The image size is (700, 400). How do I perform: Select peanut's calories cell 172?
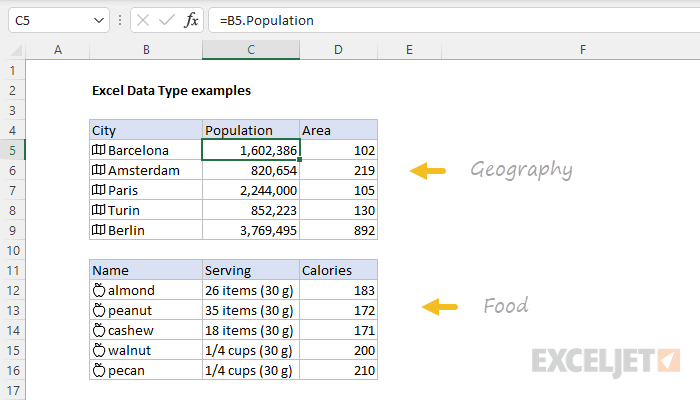tap(338, 310)
